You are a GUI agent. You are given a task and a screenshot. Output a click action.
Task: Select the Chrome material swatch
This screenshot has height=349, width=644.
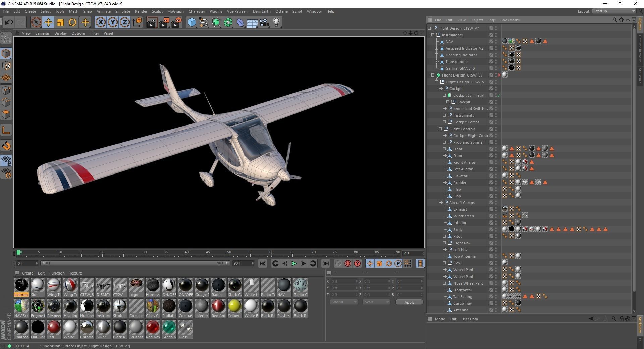click(x=87, y=330)
